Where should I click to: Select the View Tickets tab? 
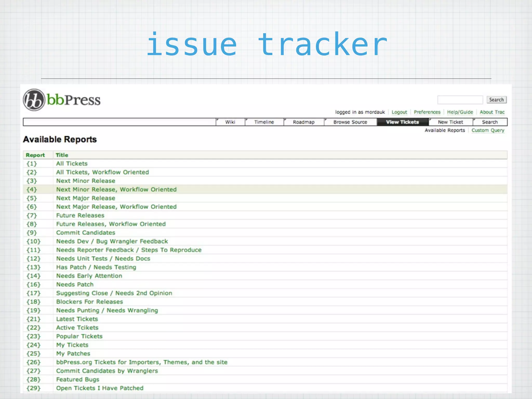[402, 122]
